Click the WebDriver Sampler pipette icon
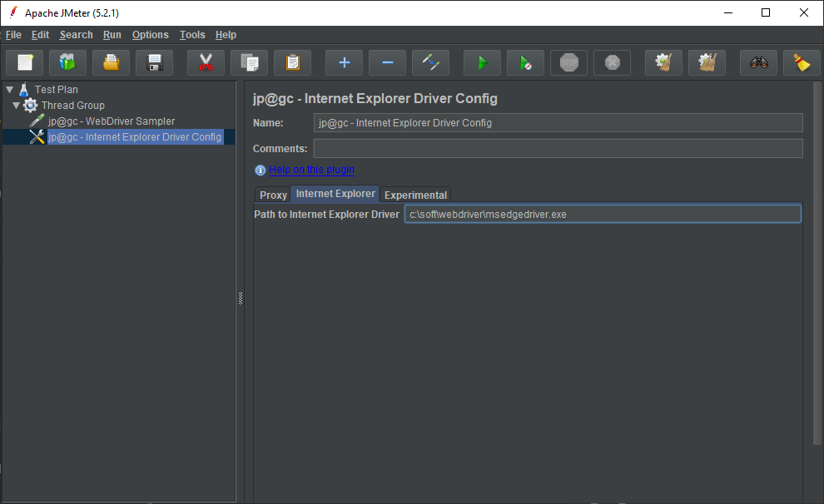824x504 pixels. [37, 121]
